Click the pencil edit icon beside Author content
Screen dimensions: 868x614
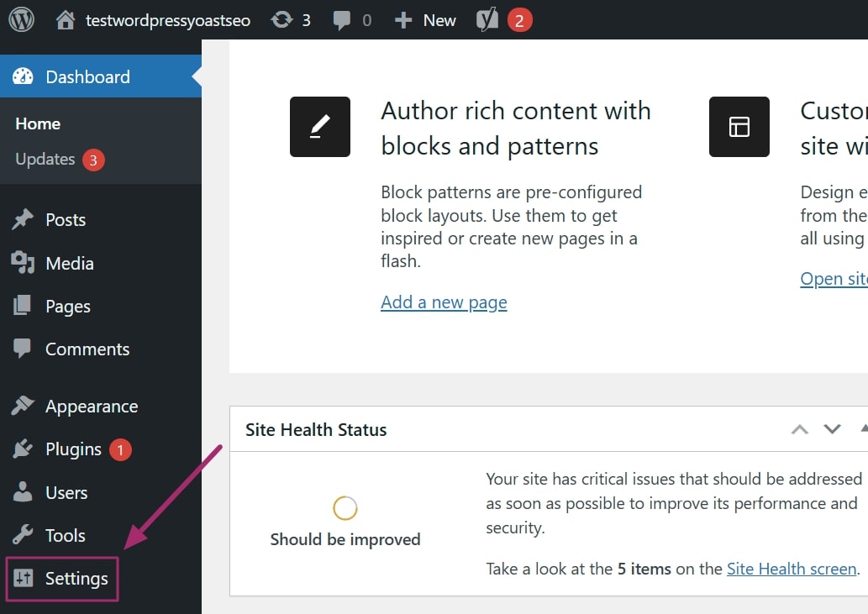(319, 127)
